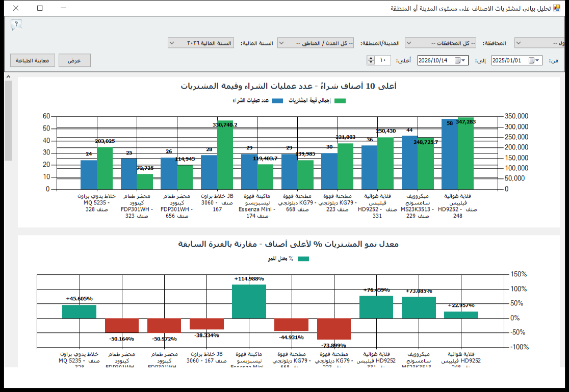569x392 pixels.
Task: Click the growth bar labeled +73.085%
Action: click(419, 308)
